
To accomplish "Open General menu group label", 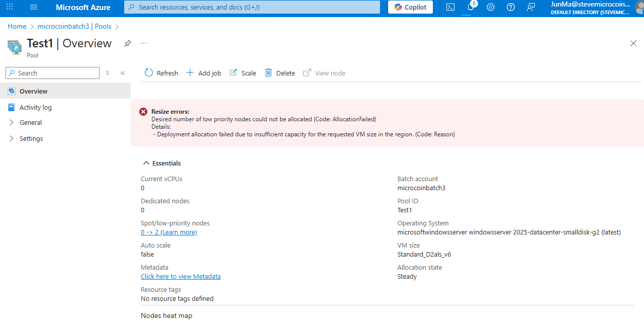I will pos(31,122).
